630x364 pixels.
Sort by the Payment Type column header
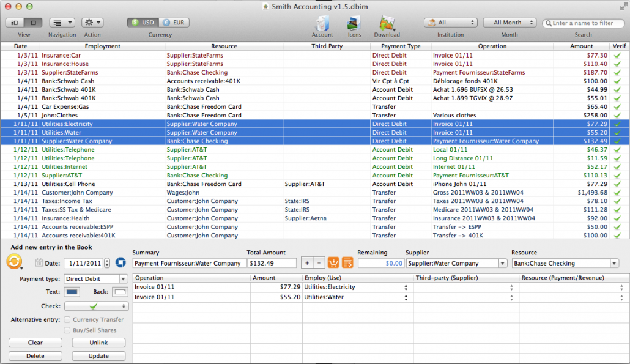pyautogui.click(x=401, y=46)
